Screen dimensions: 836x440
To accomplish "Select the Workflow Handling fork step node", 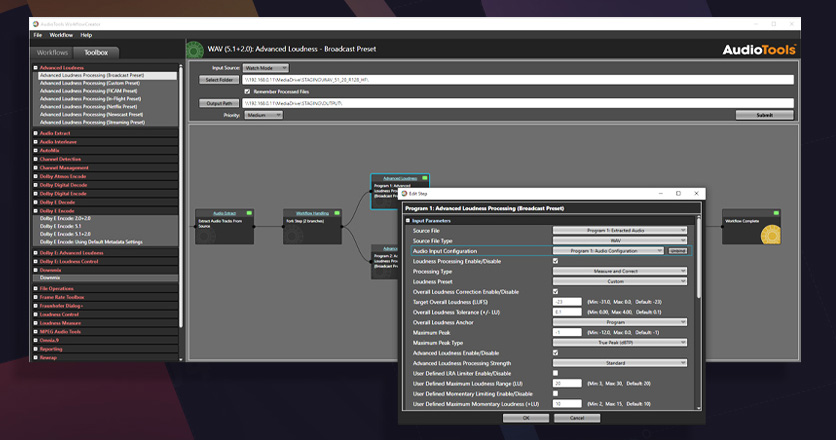I will 312,227.
